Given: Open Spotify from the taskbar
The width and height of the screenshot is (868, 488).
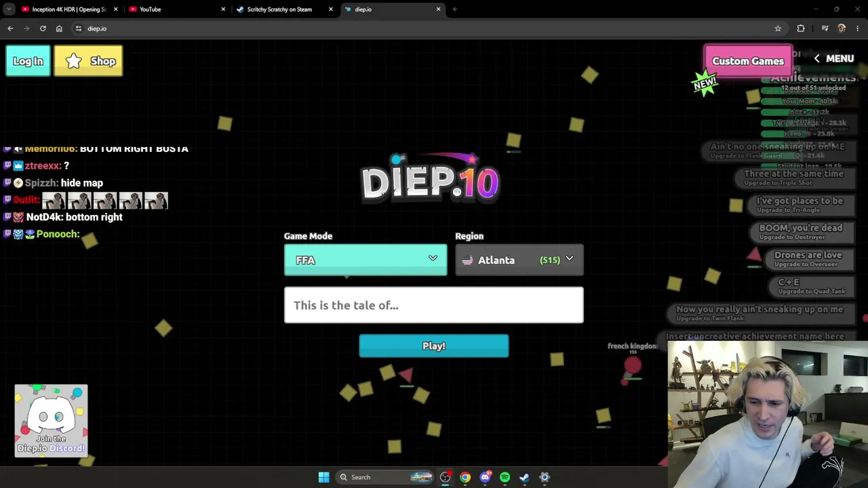Looking at the screenshot, I should click(x=505, y=477).
